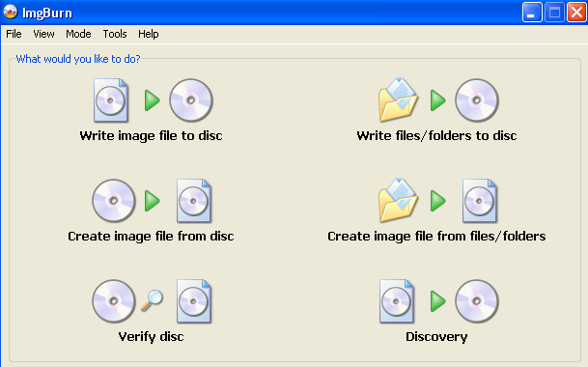Select Create image file from disc label

[x=152, y=236]
